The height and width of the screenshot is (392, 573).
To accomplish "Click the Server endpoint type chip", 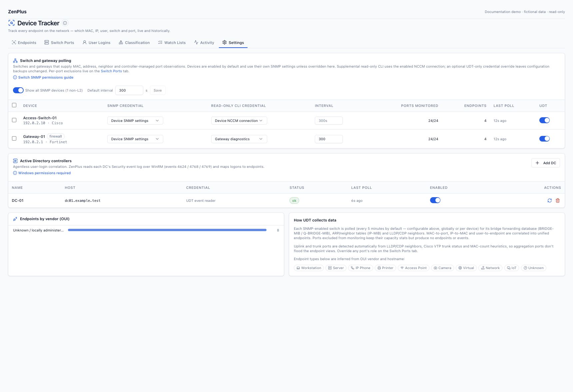I will (x=336, y=268).
